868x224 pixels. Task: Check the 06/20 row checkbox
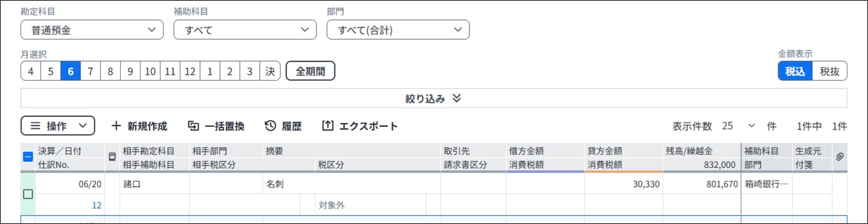(x=28, y=194)
